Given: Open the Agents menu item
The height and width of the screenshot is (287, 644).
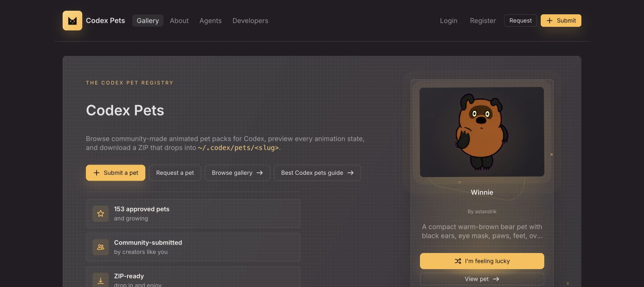Looking at the screenshot, I should (x=211, y=21).
